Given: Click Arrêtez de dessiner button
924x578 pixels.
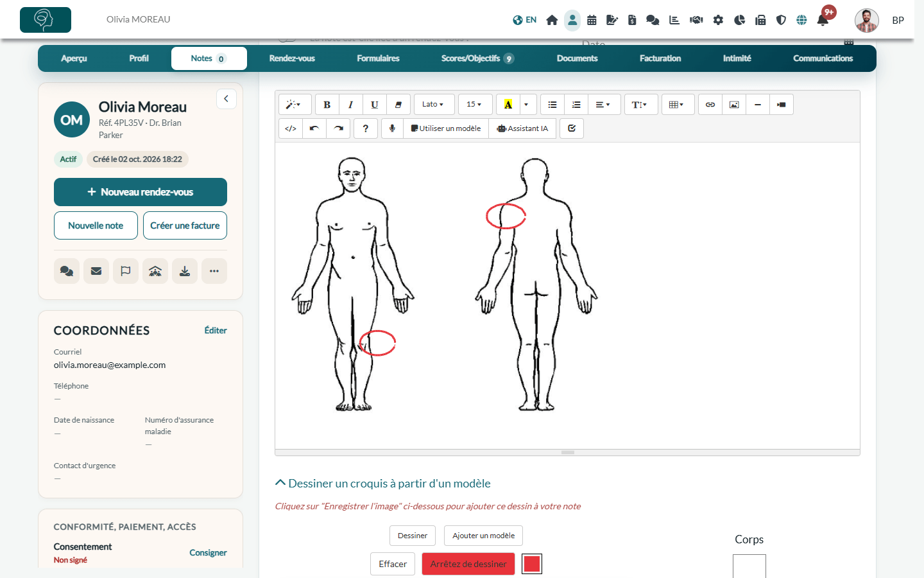Looking at the screenshot, I should [x=468, y=564].
